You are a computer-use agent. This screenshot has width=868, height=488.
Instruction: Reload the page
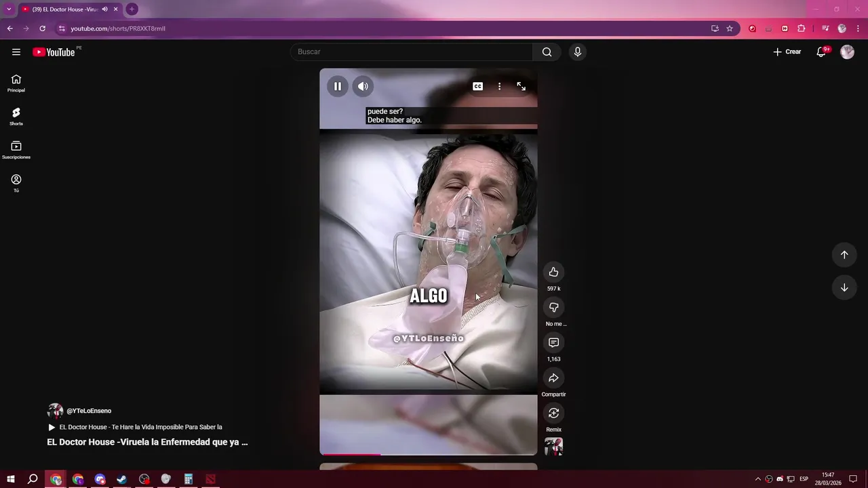point(42,28)
